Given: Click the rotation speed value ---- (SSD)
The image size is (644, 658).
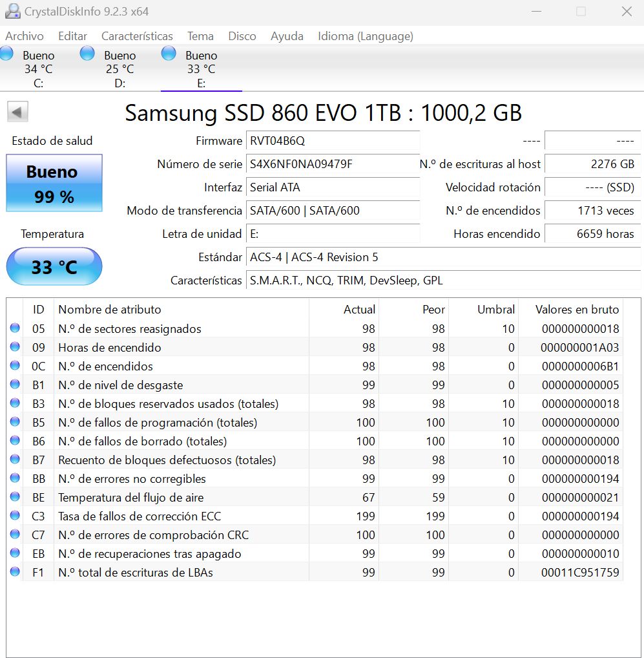Looking at the screenshot, I should click(x=592, y=187).
